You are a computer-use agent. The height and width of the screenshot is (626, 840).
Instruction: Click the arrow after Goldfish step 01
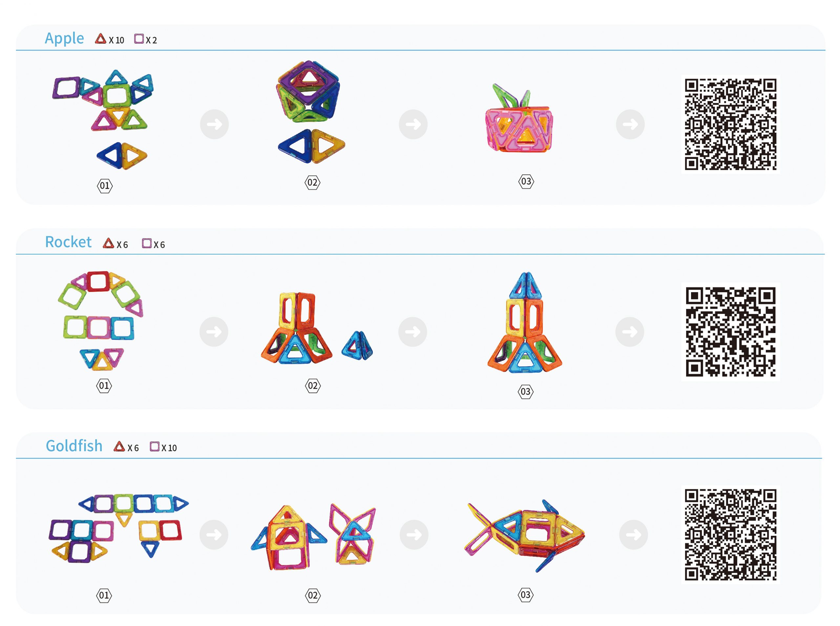pos(214,535)
